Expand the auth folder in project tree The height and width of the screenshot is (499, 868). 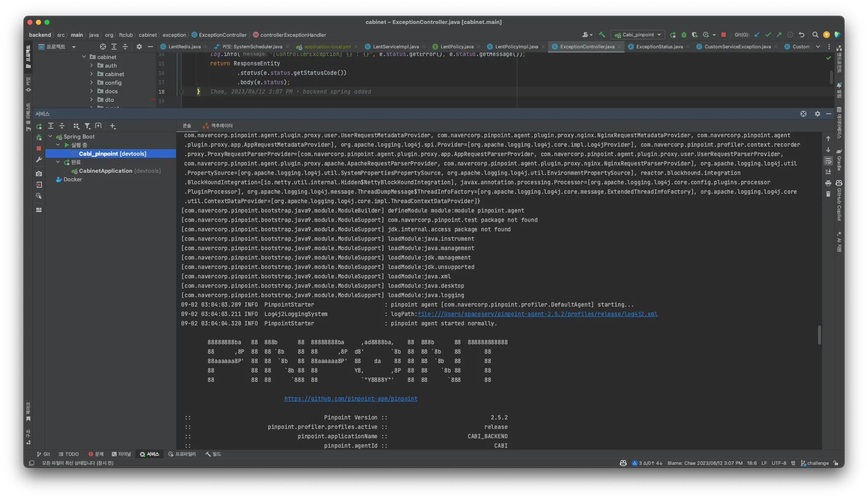(91, 65)
